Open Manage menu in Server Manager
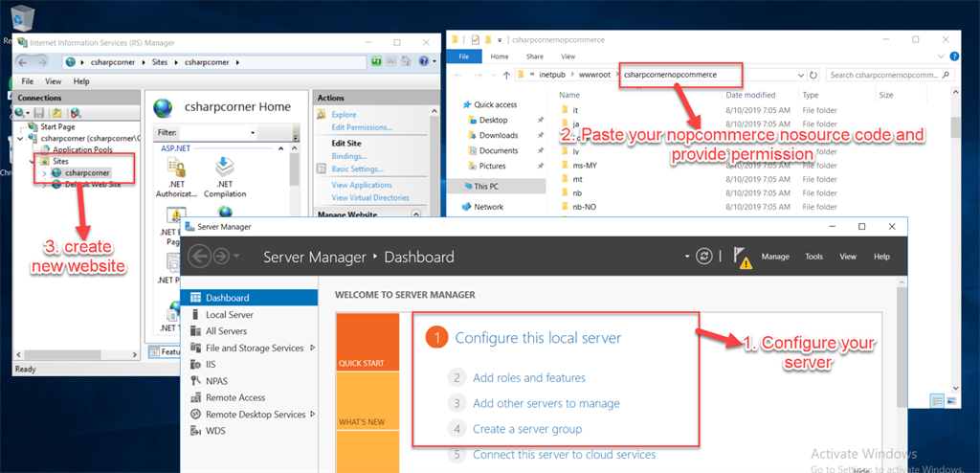The width and height of the screenshot is (980, 473). point(775,257)
